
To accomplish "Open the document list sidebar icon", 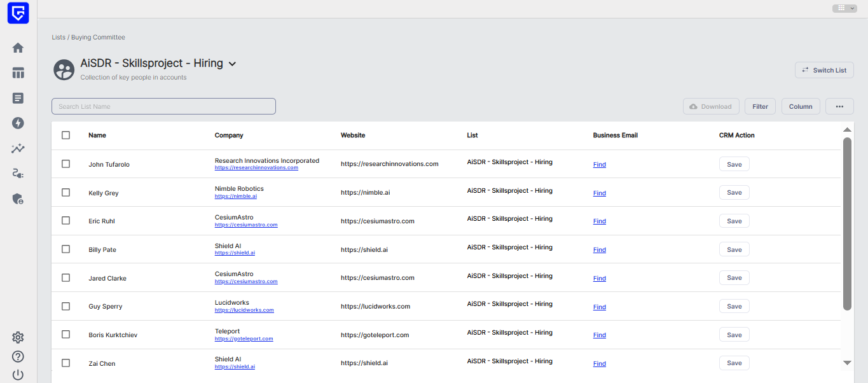I will (x=18, y=98).
